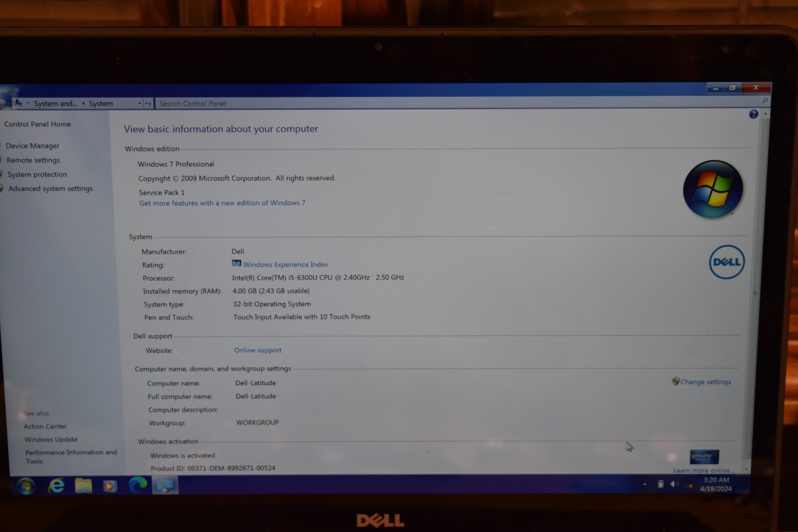Click Get more features with a new edition link
798x532 pixels.
pos(222,203)
